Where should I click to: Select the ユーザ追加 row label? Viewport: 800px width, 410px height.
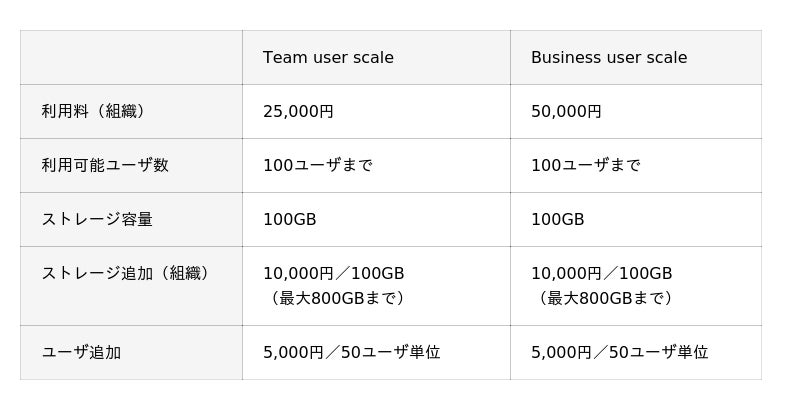81,353
